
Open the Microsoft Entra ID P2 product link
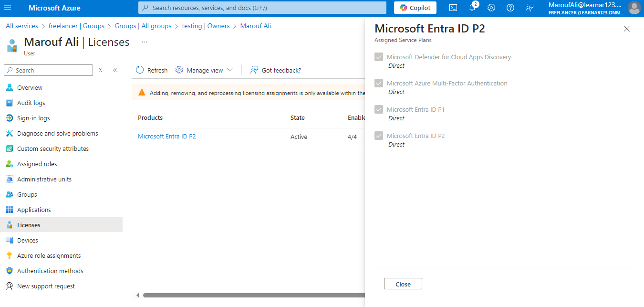point(166,136)
